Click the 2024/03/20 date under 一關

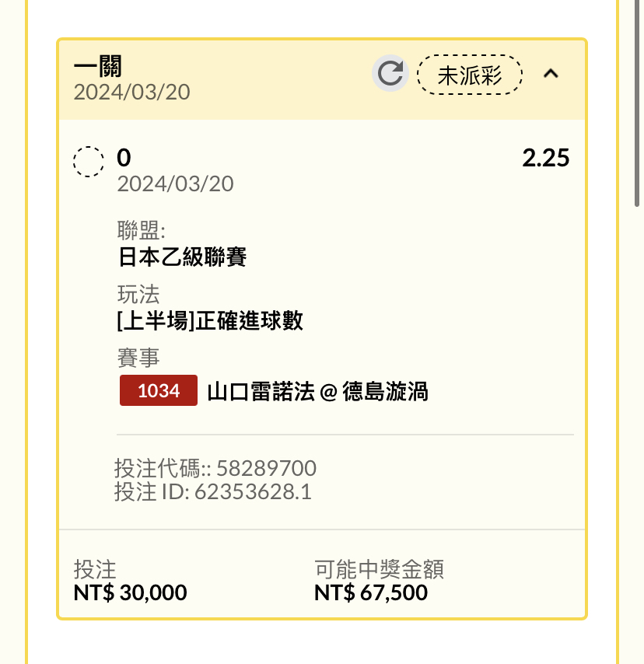click(131, 93)
